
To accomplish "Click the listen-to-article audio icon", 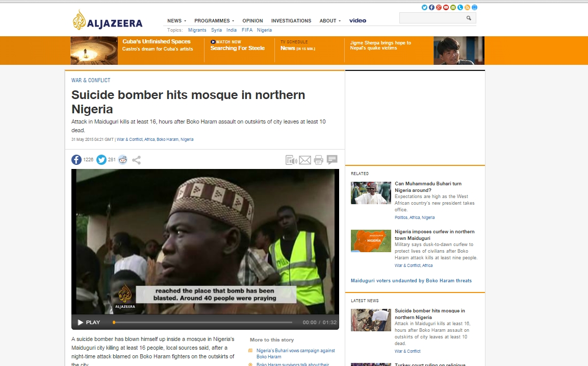I will click(x=291, y=160).
